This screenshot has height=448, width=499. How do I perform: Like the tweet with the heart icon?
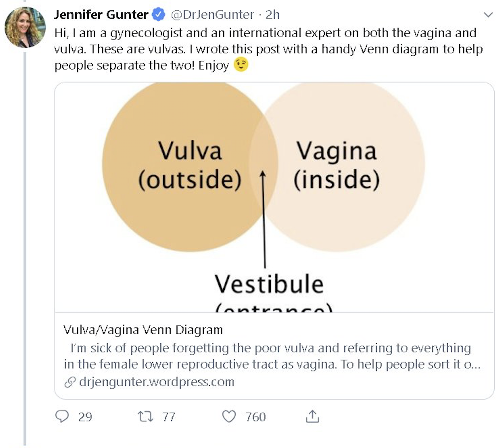[229, 416]
